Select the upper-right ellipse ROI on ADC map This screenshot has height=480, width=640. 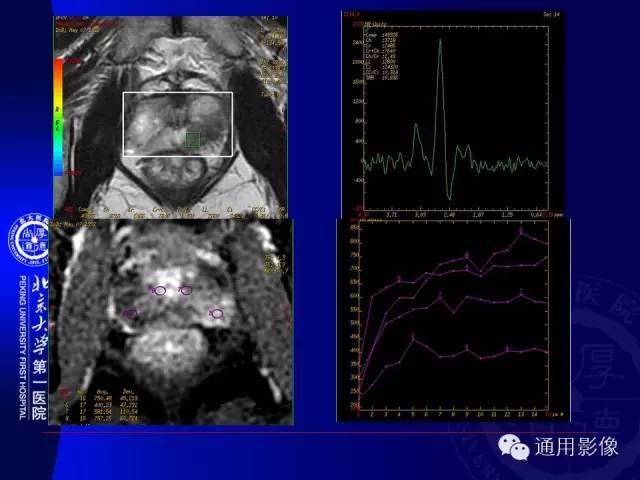(x=186, y=290)
